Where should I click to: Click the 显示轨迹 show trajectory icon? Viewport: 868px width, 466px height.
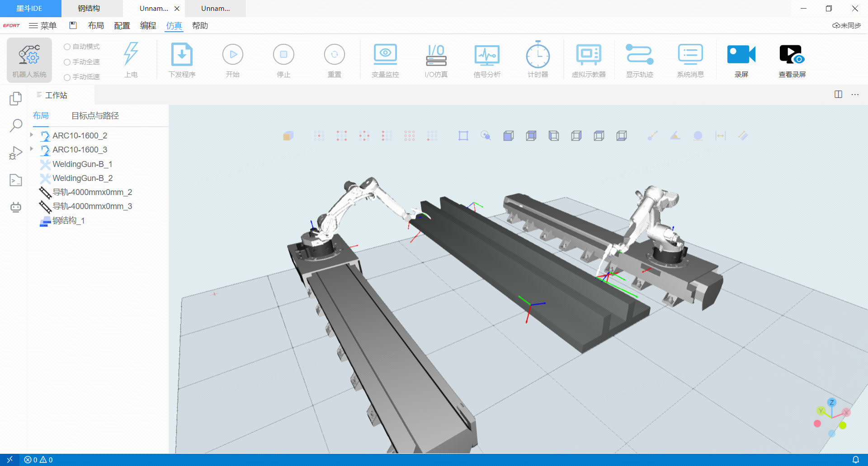(639, 60)
